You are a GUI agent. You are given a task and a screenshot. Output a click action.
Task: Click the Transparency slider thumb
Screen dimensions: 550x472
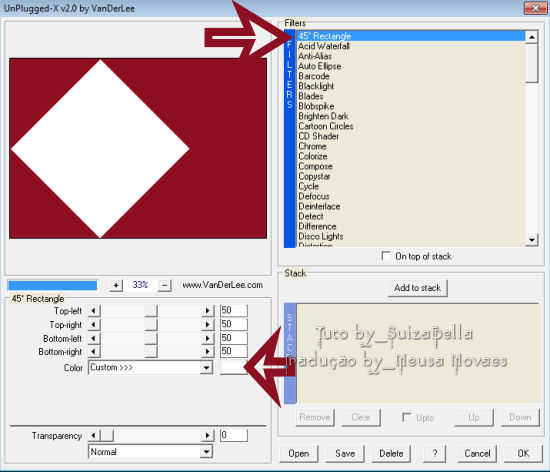(x=107, y=436)
